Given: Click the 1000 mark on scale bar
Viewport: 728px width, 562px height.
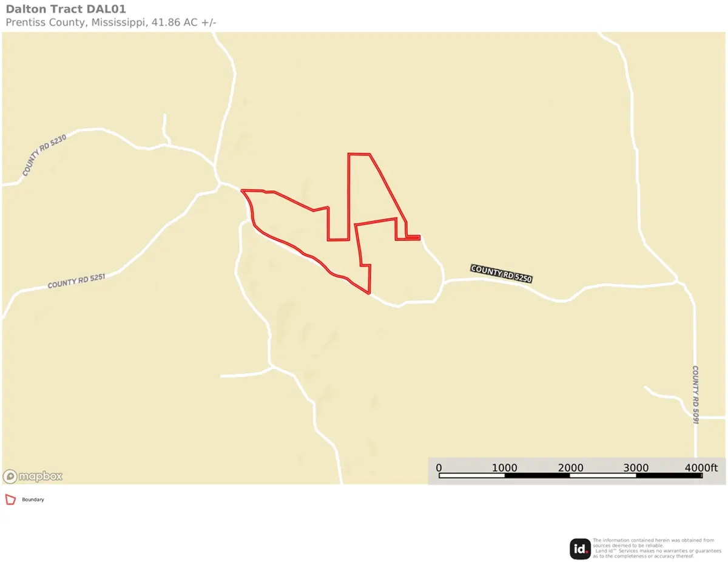Looking at the screenshot, I should (504, 468).
